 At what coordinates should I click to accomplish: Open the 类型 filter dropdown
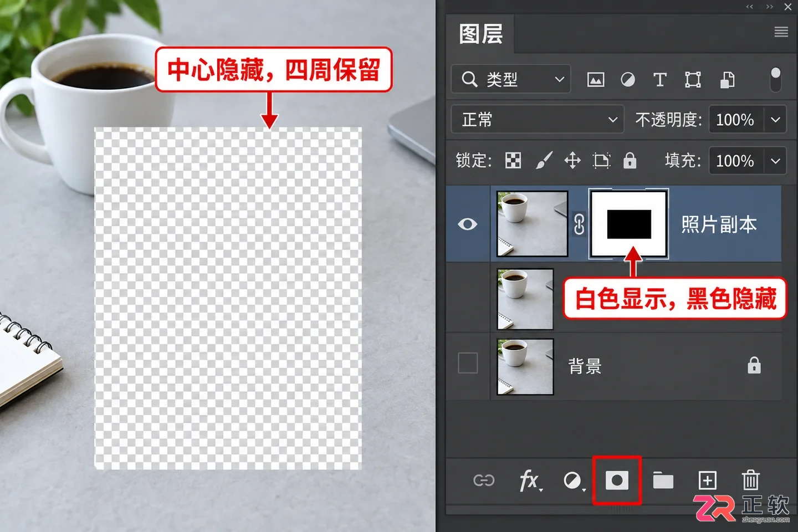pos(511,79)
